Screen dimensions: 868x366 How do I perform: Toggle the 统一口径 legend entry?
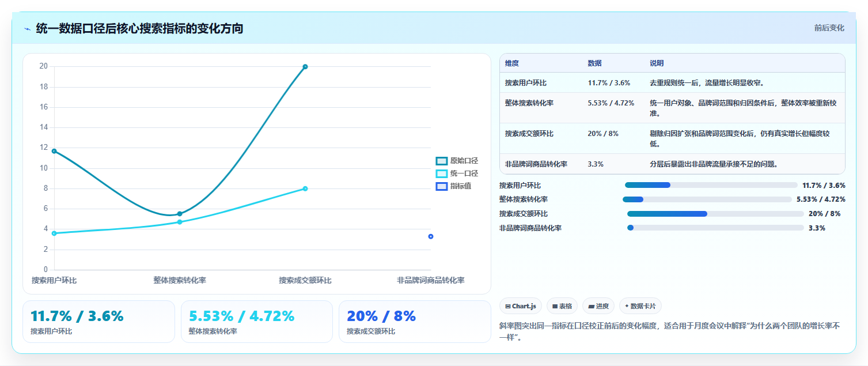pos(457,173)
